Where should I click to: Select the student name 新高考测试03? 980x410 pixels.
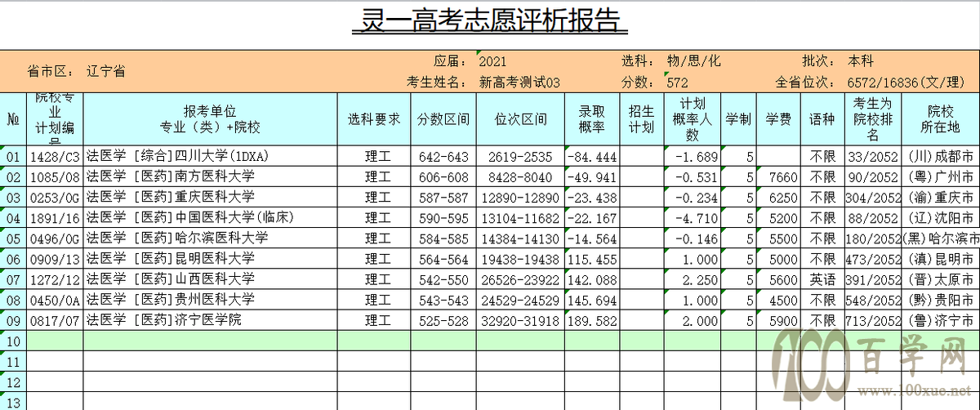pos(520,82)
